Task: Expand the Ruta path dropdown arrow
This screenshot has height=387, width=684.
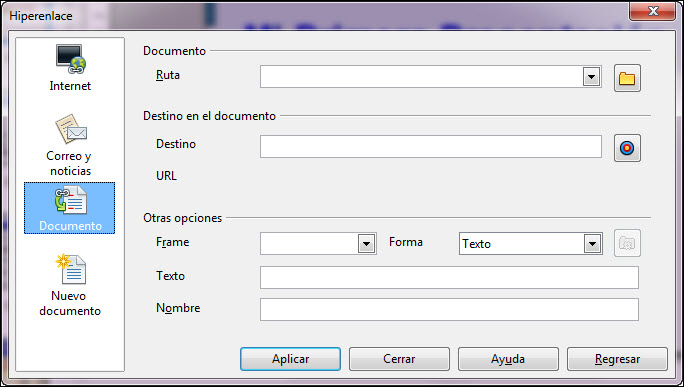Action: pos(592,77)
